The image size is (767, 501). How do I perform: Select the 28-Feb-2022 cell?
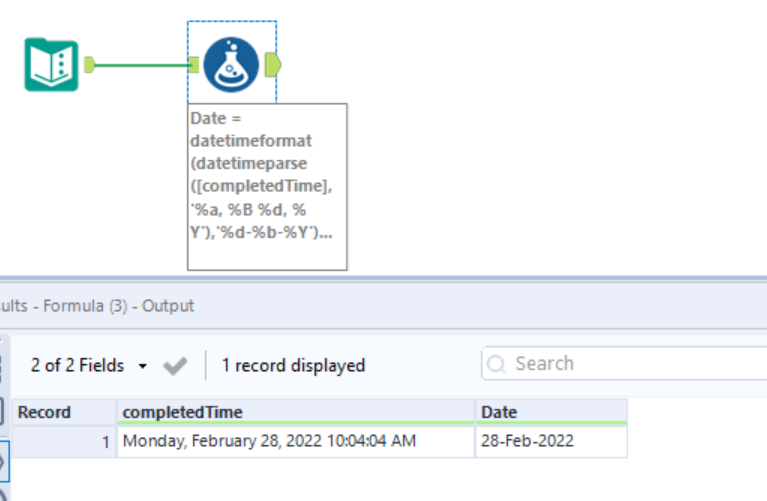click(x=551, y=441)
